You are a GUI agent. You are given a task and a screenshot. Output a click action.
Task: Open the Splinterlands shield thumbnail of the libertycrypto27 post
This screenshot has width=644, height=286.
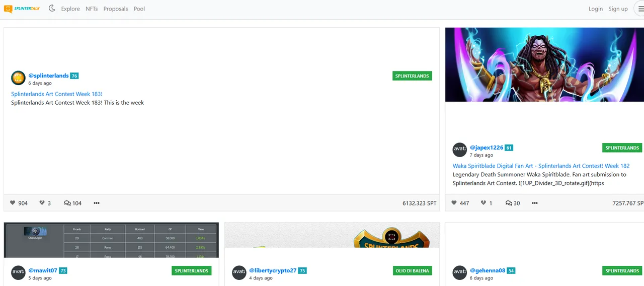(332, 235)
